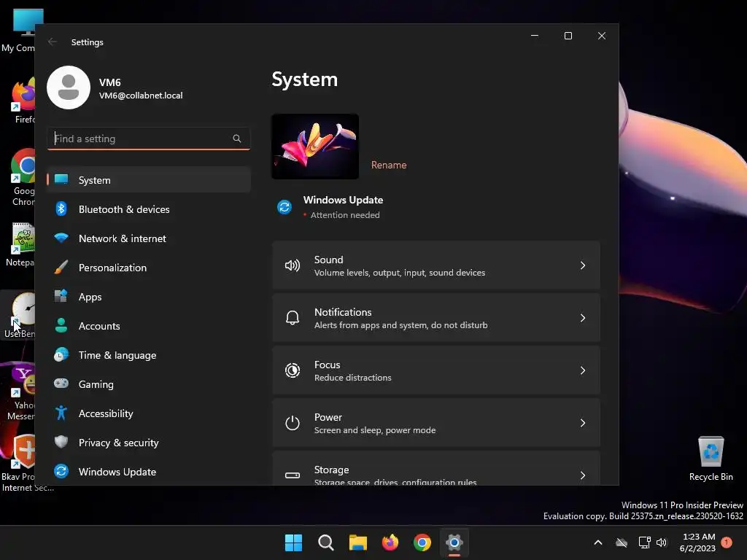Maximize the Settings window
The image size is (747, 560).
[568, 36]
